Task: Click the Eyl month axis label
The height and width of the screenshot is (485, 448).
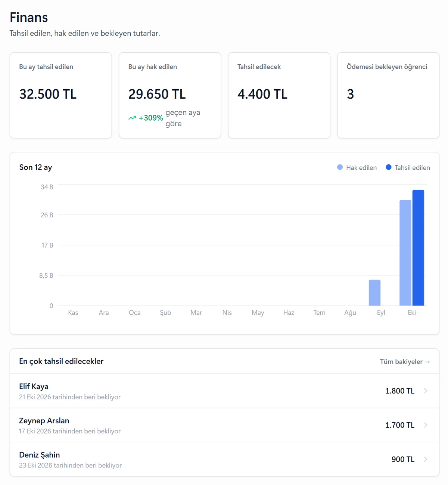Action: point(381,313)
